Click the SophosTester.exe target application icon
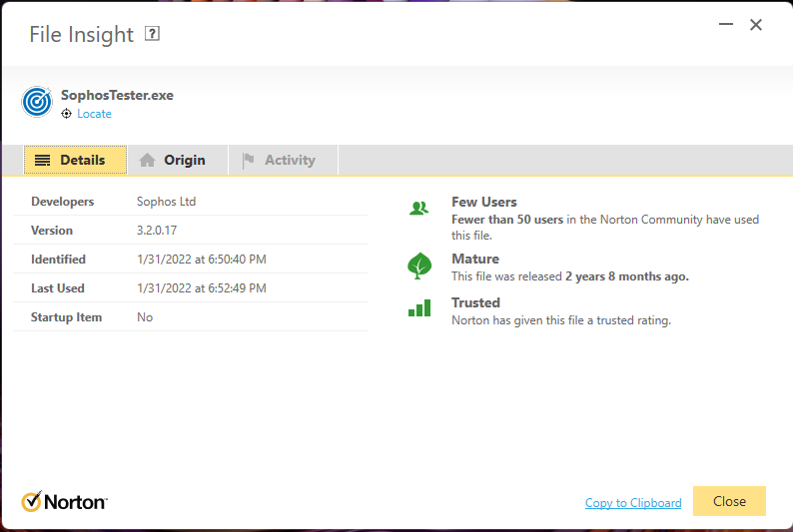 [x=37, y=102]
